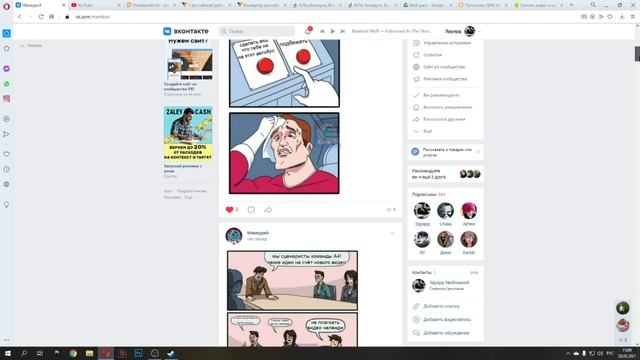
Task: Open the Windows Start menu
Action: pyautogui.click(x=7, y=353)
